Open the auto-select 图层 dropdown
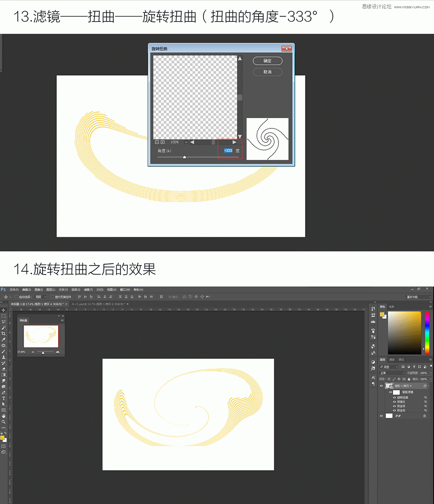Screen dimensions: 434x504 pyautogui.click(x=40, y=297)
